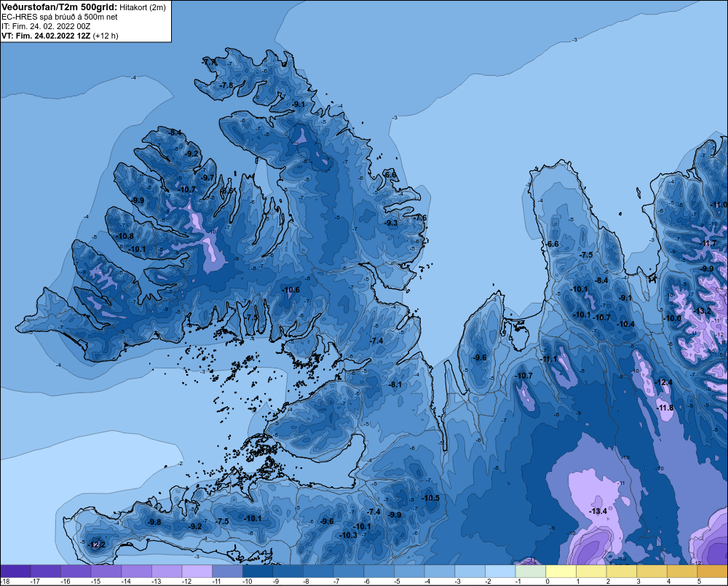Click the -12.4 temperature value
Screen dimensions: 728x586
pos(663,382)
